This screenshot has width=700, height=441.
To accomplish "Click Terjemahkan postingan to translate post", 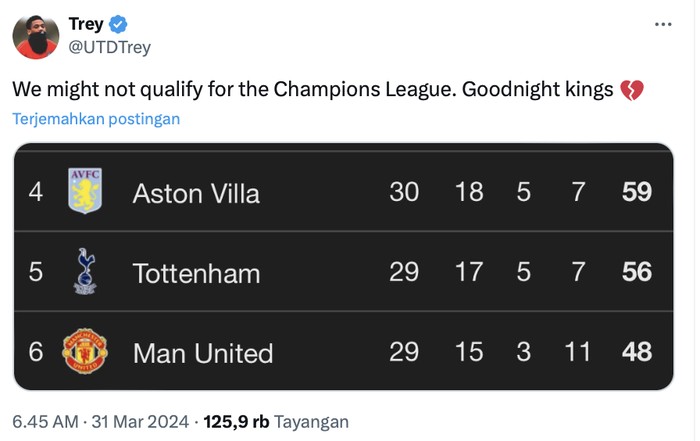I will pos(96,118).
